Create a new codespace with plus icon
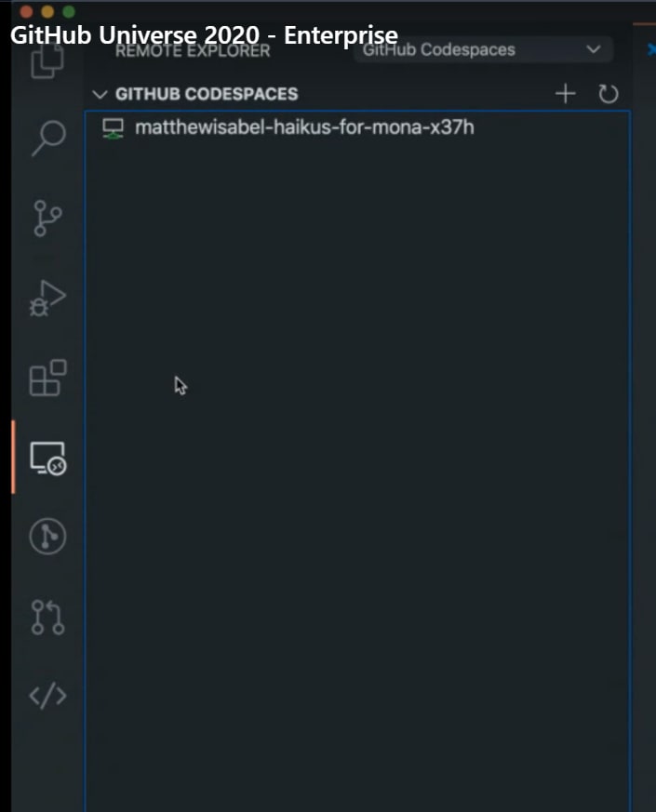Viewport: 656px width, 812px height. click(566, 94)
